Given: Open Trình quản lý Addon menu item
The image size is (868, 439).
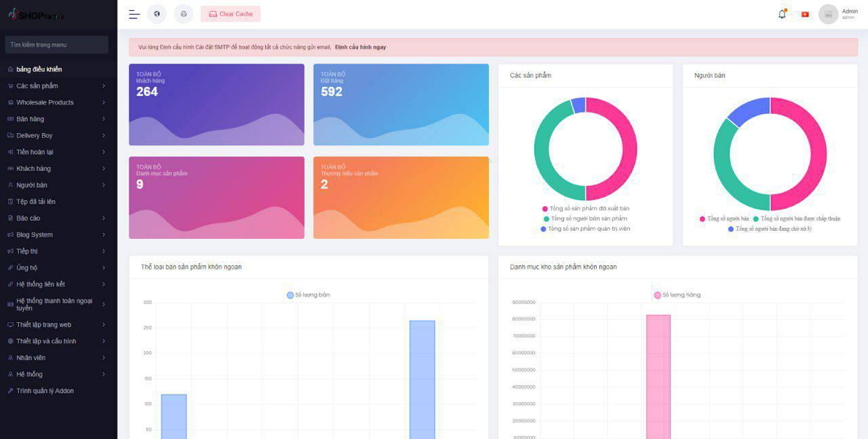Looking at the screenshot, I should [x=45, y=391].
